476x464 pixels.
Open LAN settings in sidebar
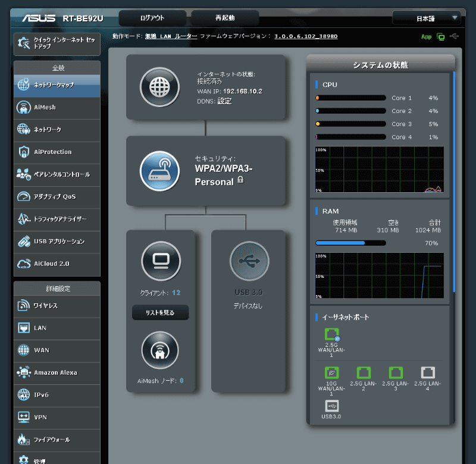coord(57,328)
